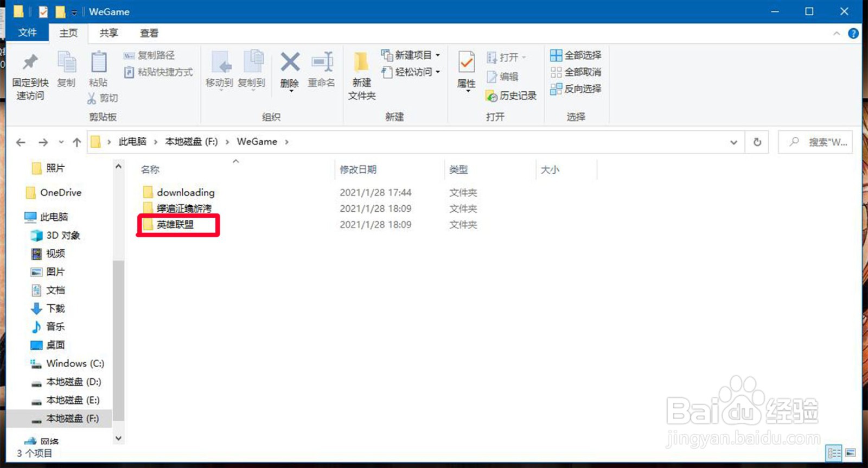Click Invert selection (反向选择)
868x468 pixels.
point(576,88)
